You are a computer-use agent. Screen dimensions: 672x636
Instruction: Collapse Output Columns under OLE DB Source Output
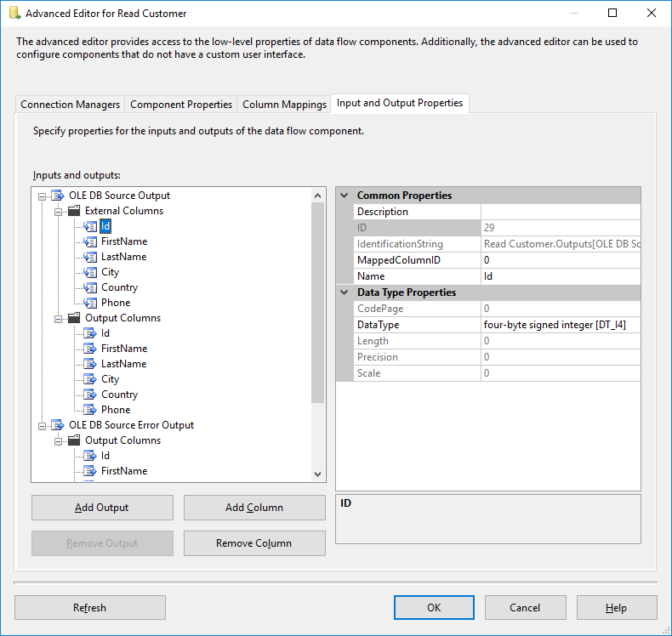click(x=59, y=319)
